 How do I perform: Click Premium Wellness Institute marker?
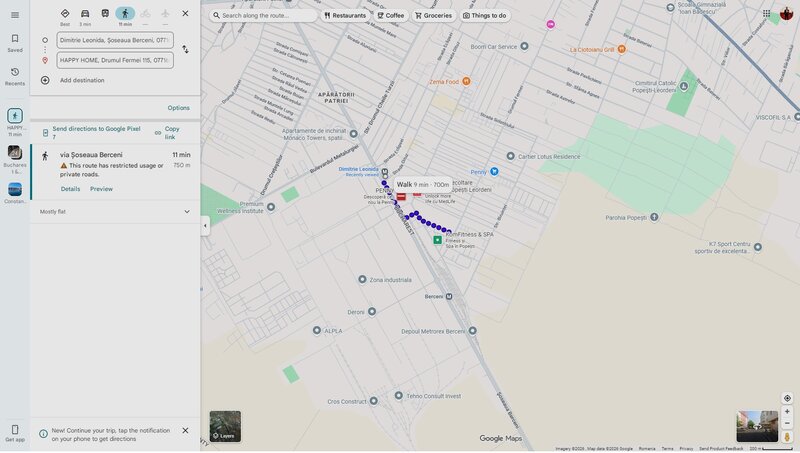tap(271, 207)
